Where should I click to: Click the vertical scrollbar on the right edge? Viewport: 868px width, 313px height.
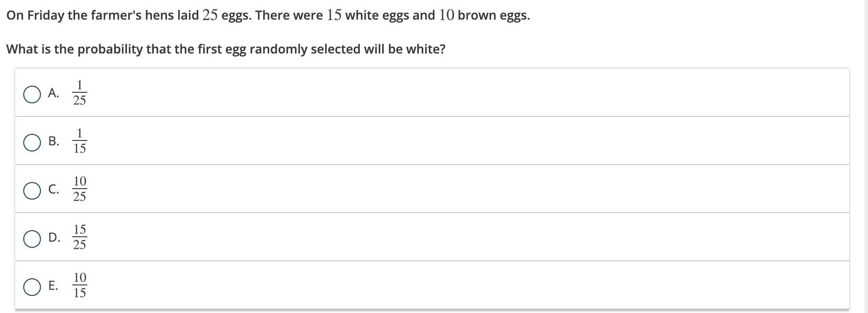[866, 156]
